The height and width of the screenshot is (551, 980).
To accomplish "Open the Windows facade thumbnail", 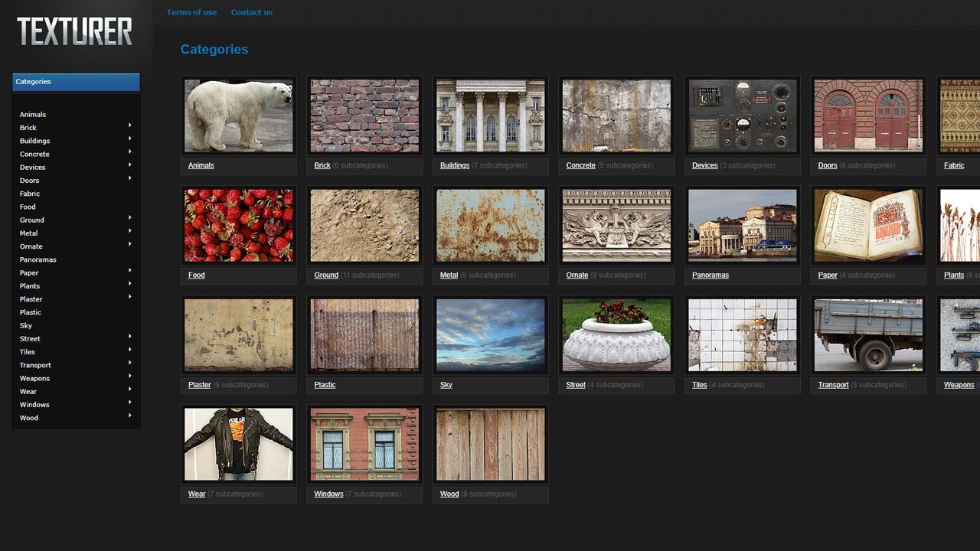I will [364, 445].
